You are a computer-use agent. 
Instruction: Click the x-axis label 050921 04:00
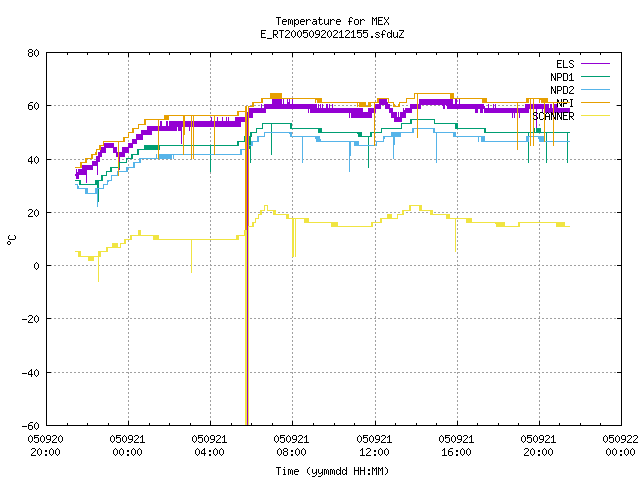209,445
